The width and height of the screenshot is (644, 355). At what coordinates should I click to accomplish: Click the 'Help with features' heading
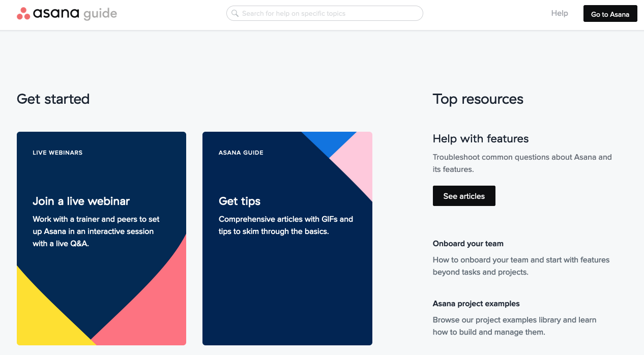click(x=481, y=138)
